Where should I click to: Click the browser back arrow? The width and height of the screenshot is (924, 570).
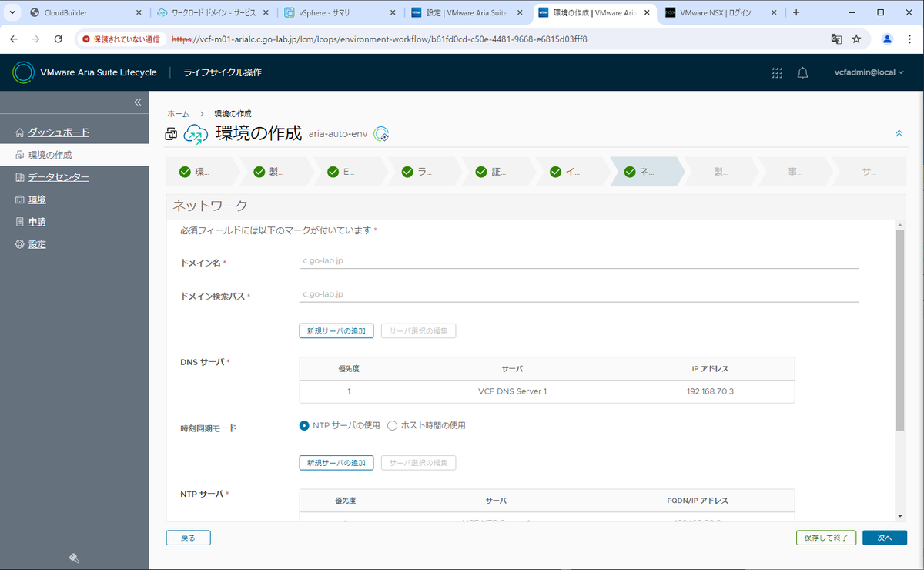tap(15, 39)
